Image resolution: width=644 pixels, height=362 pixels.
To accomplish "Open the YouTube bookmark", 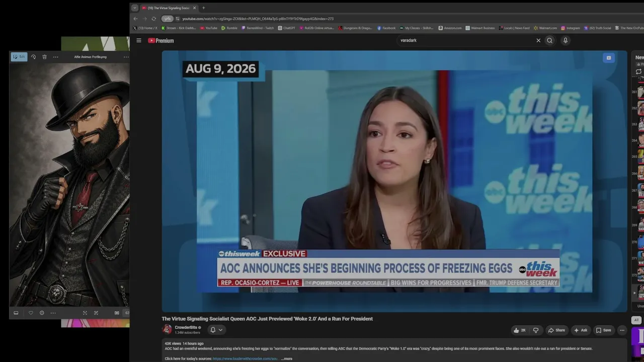I will [x=209, y=28].
